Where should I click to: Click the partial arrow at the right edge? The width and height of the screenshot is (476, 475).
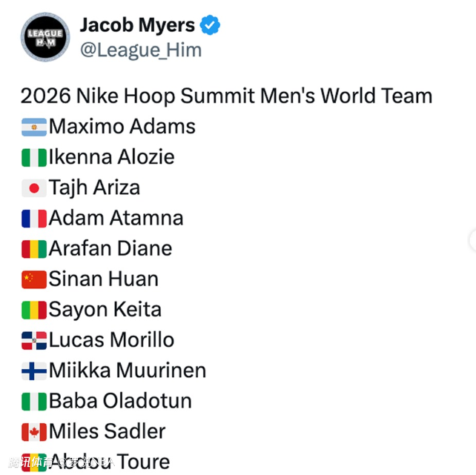[472, 240]
